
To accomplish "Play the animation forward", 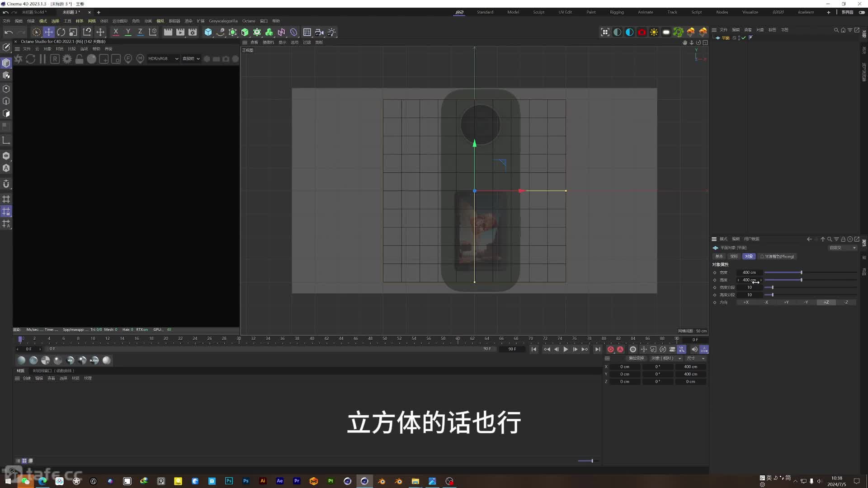I will click(566, 349).
